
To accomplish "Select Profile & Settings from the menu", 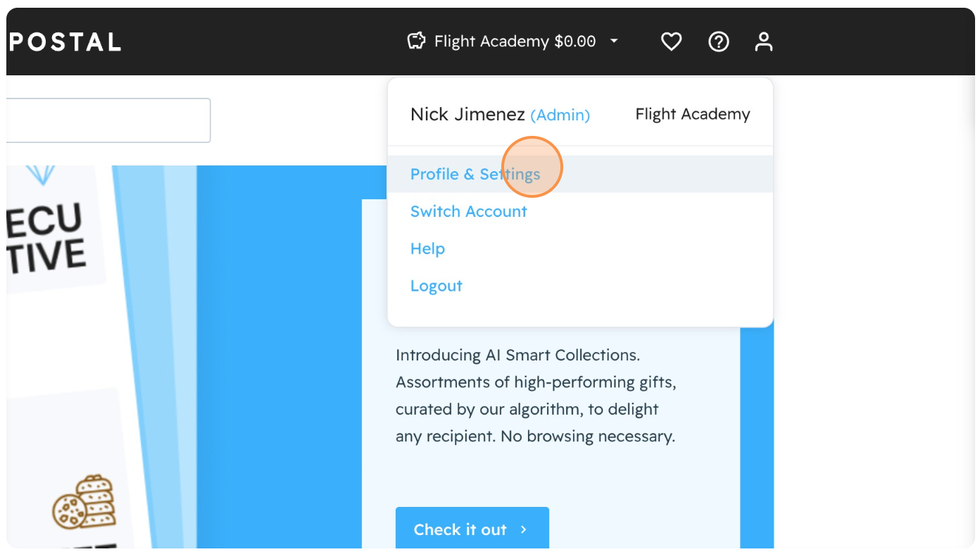I will [x=475, y=174].
